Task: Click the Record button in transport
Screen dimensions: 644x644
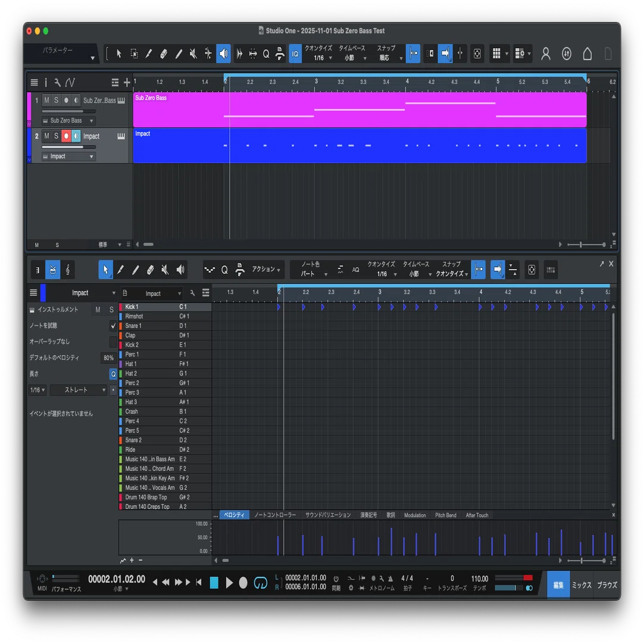Action: click(243, 583)
